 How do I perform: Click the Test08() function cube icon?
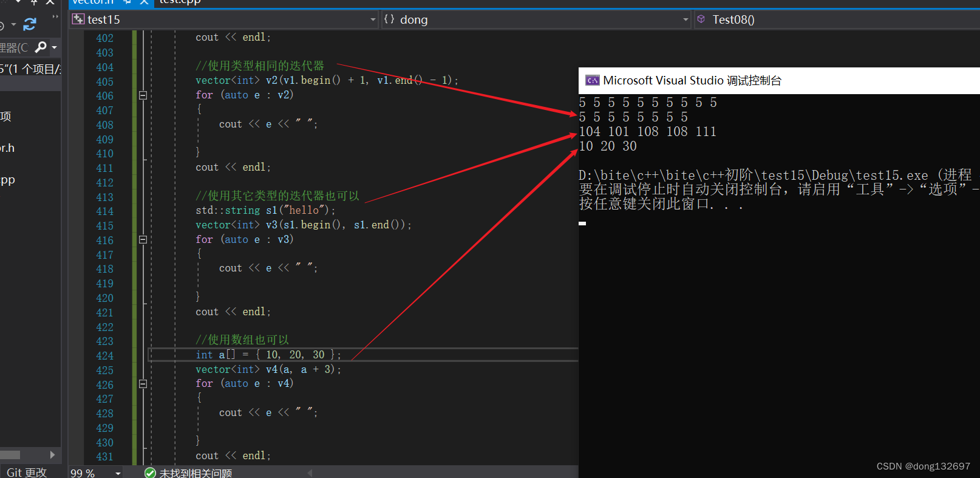coord(701,19)
